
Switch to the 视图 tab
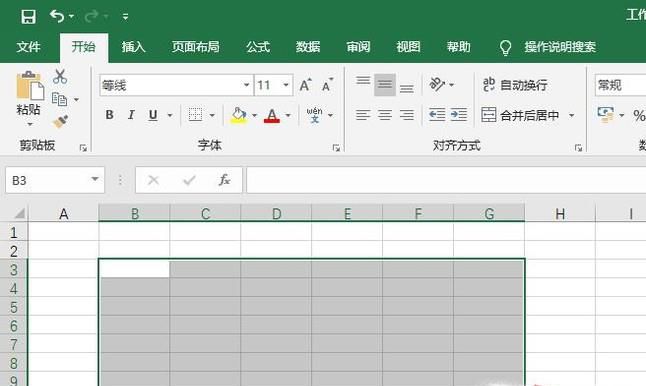coord(408,47)
